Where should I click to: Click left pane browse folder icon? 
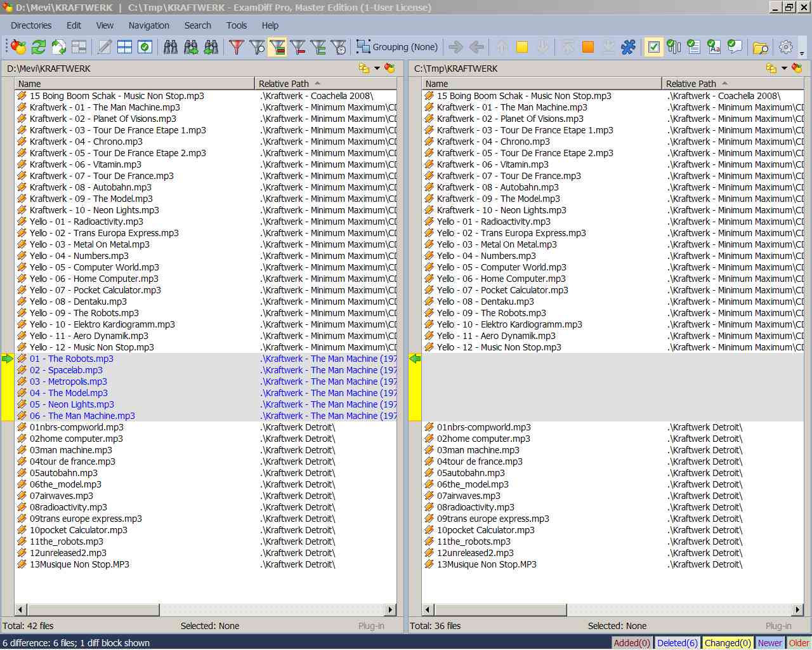[x=364, y=68]
